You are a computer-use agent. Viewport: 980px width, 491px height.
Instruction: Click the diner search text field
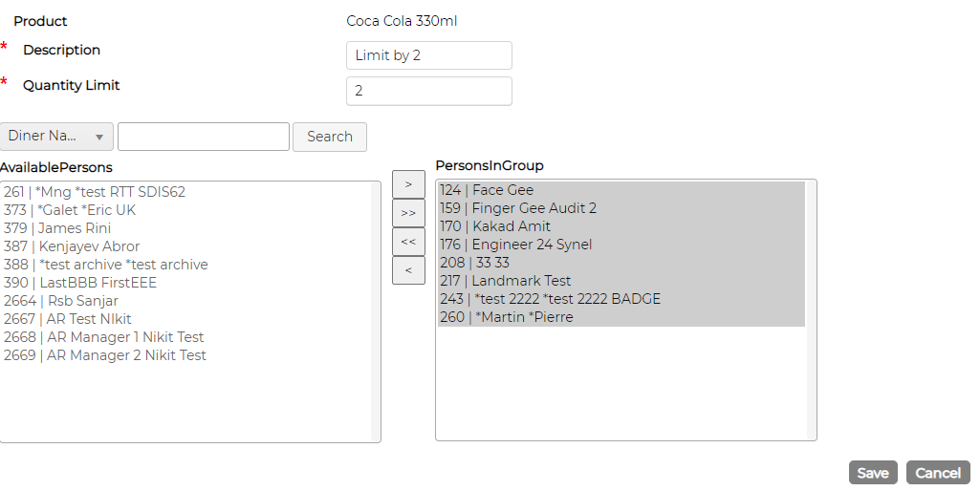click(203, 137)
